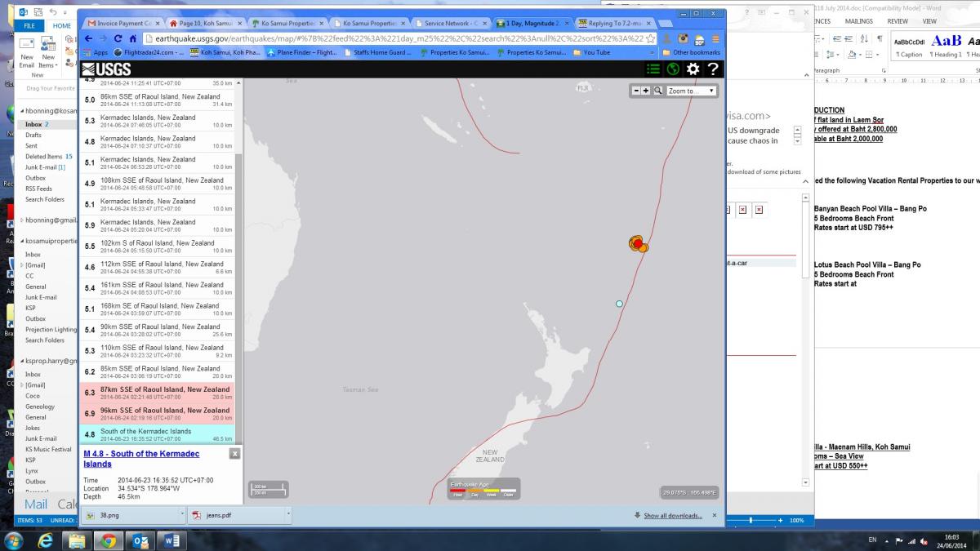
Task: Zoom in the map with plus button
Action: pyautogui.click(x=646, y=91)
